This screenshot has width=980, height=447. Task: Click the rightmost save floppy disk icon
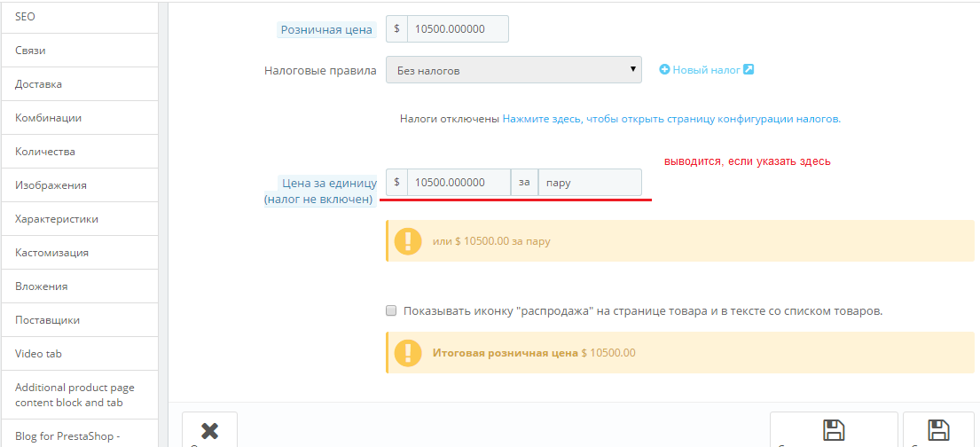(x=938, y=430)
